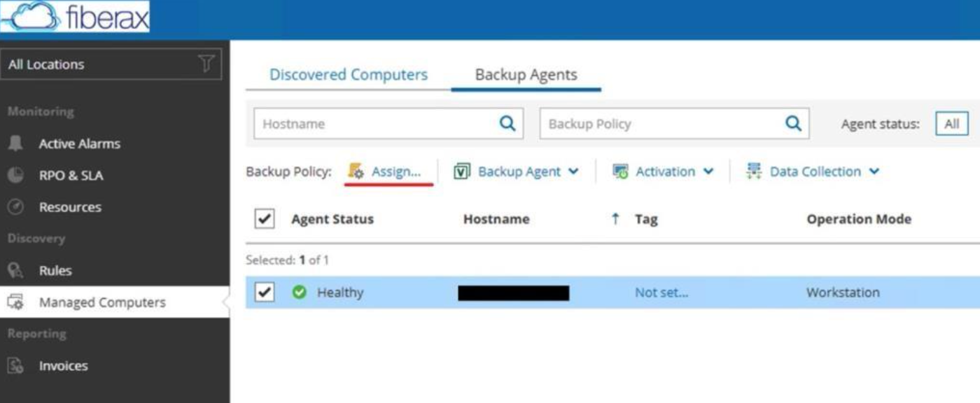Click the Not set... tag link
This screenshot has width=980, height=403.
click(x=661, y=292)
